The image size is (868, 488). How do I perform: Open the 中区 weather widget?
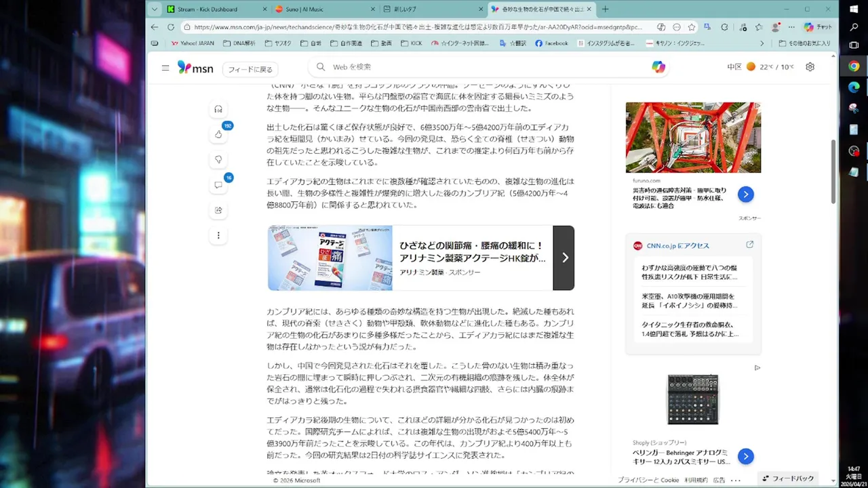tap(760, 67)
